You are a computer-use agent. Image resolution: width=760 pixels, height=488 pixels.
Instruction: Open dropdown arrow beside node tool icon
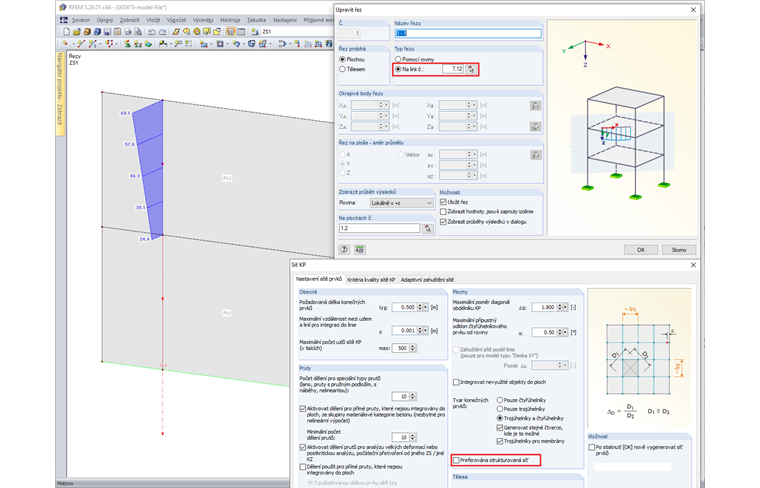click(x=73, y=44)
